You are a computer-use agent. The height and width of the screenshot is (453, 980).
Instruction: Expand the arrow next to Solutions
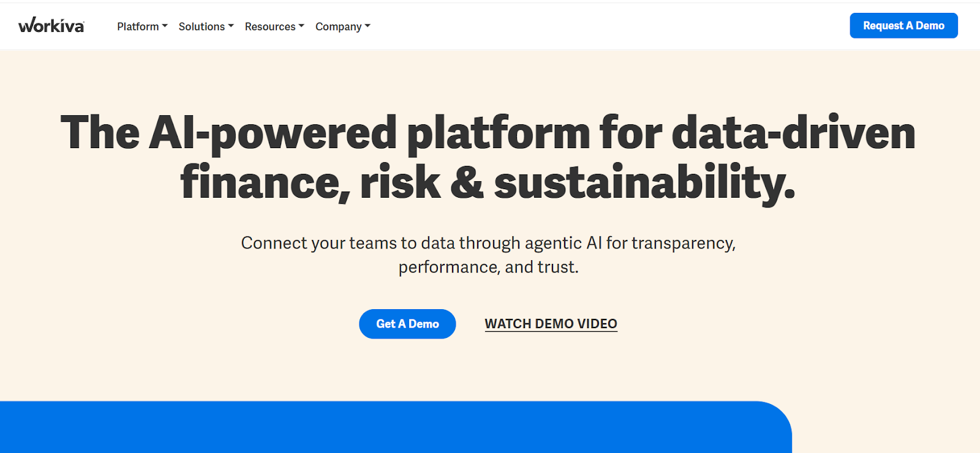[231, 26]
